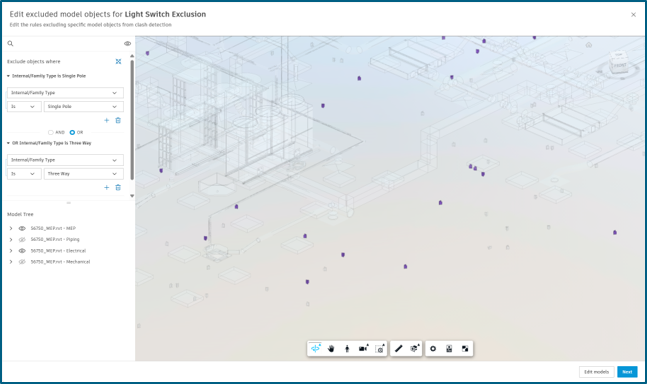This screenshot has width=647, height=384.
Task: Select the AND radio button
Action: (51, 132)
